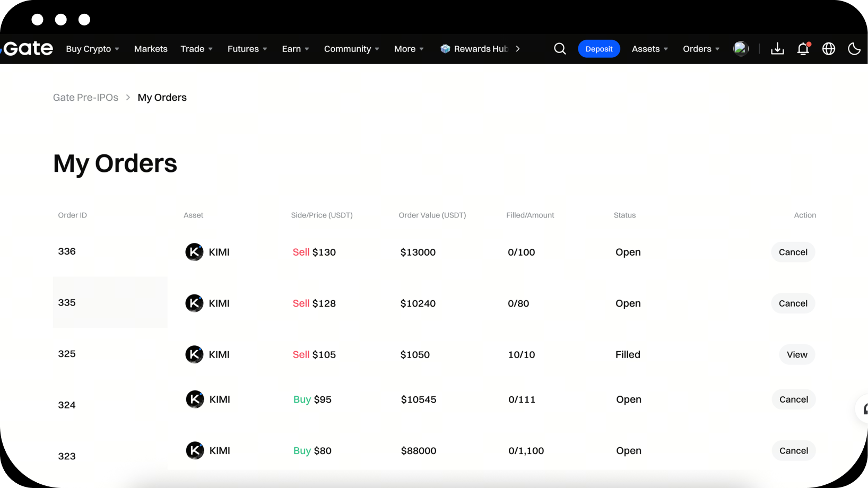This screenshot has width=868, height=488.
Task: Expand the Futures dropdown menu
Action: pyautogui.click(x=247, y=49)
